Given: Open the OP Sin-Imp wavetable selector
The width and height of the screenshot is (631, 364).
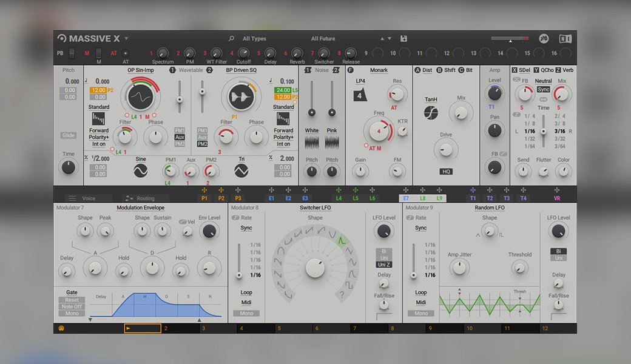Looking at the screenshot, I should pos(140,70).
